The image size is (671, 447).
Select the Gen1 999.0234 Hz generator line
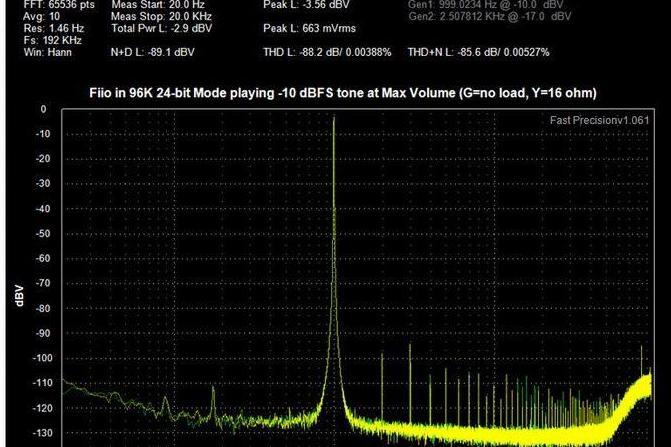click(x=490, y=5)
